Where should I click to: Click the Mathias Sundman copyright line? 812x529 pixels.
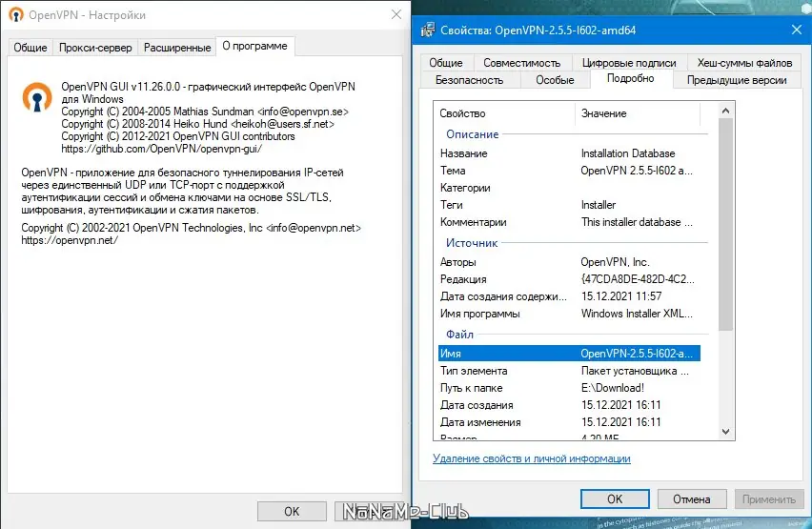pos(205,112)
